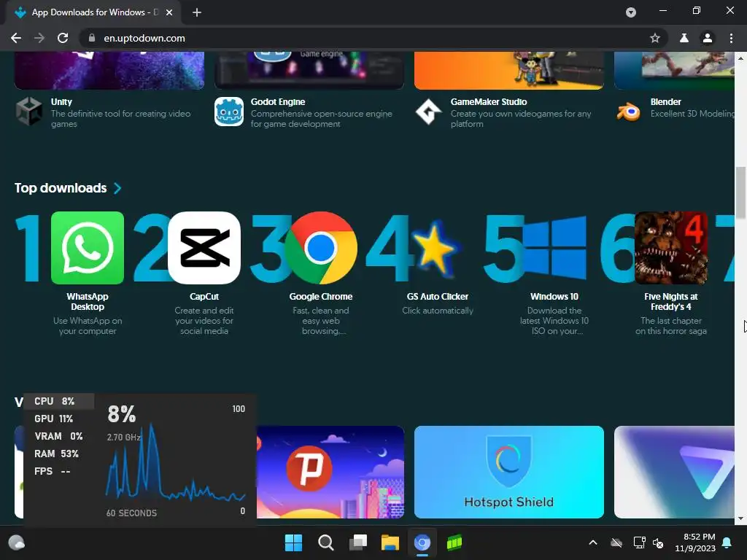Open the GameMaker Studio title link
The height and width of the screenshot is (560, 747).
pos(489,102)
